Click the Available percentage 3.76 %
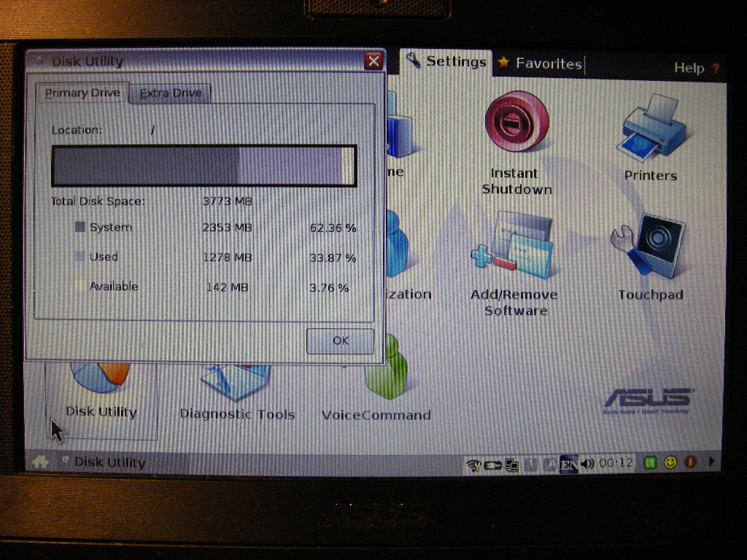This screenshot has height=560, width=747. [329, 287]
